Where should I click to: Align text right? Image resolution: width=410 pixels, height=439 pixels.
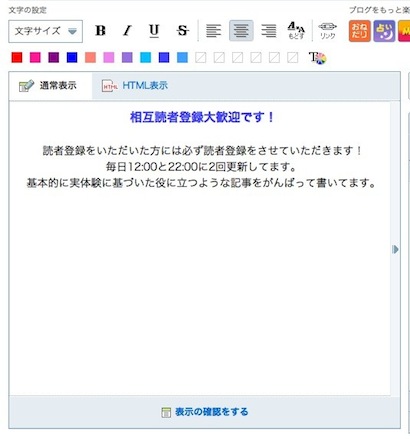click(x=269, y=31)
